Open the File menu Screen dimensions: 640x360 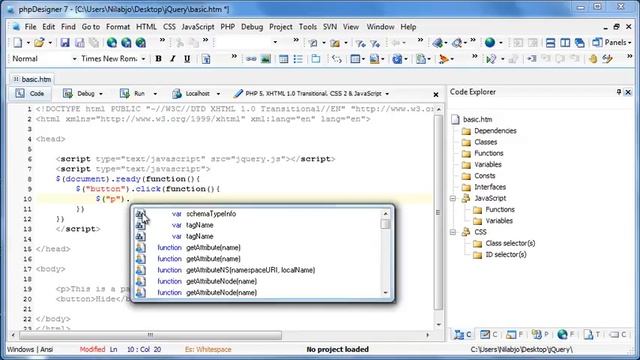click(31, 27)
